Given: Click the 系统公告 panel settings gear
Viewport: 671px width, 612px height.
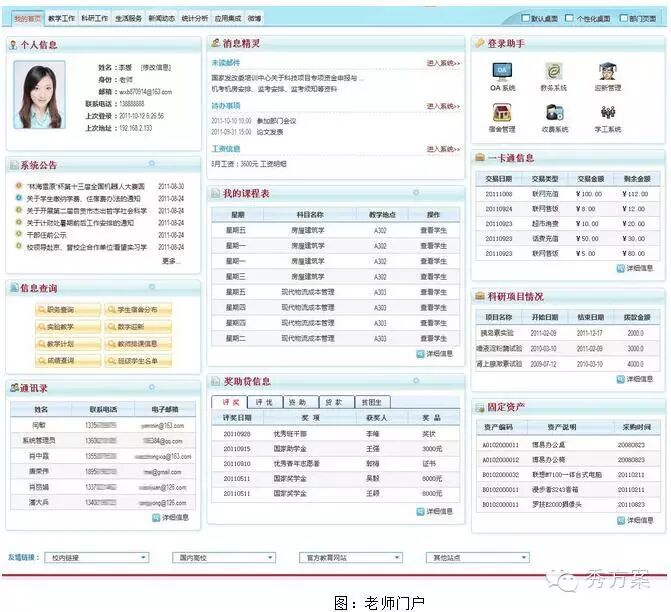Looking at the screenshot, I should (151, 163).
